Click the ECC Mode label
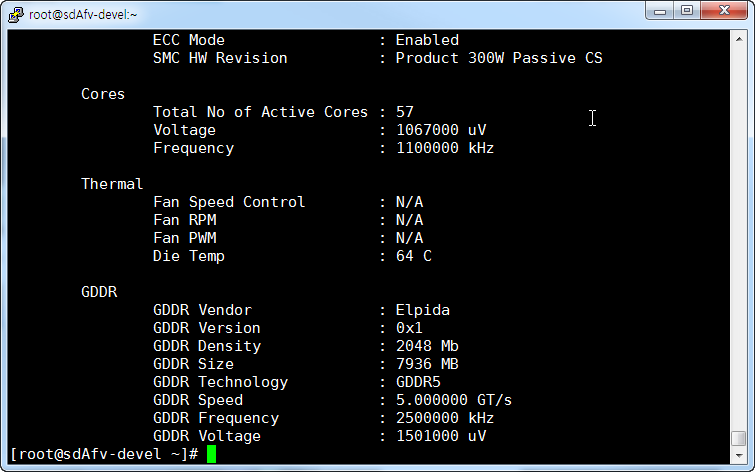The width and height of the screenshot is (755, 472). [x=189, y=40]
